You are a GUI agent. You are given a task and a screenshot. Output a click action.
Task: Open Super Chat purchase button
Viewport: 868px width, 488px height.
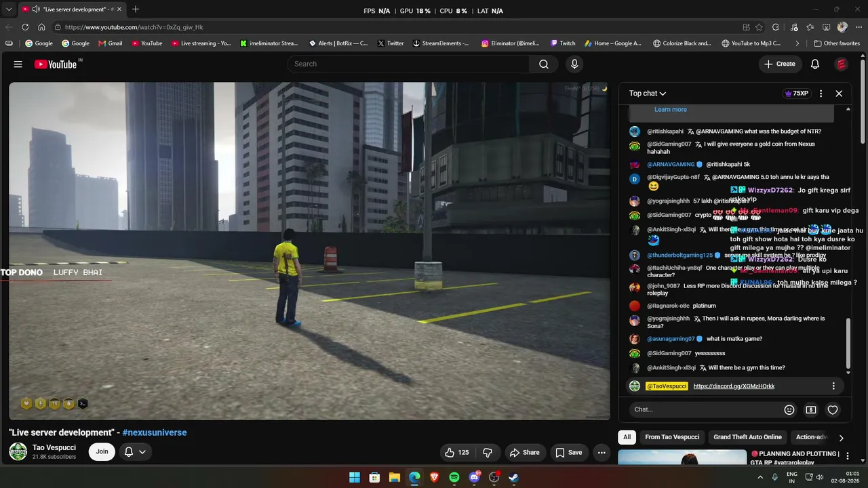[811, 409]
